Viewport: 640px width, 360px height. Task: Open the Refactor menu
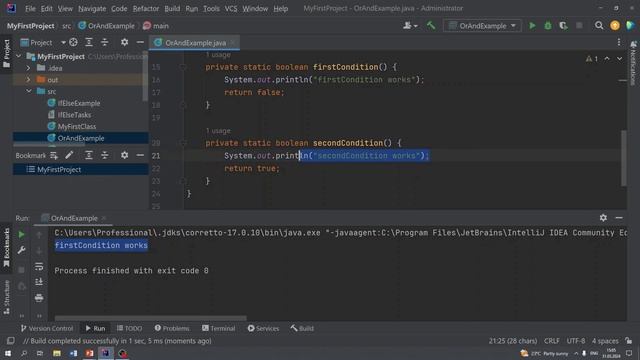tap(146, 8)
